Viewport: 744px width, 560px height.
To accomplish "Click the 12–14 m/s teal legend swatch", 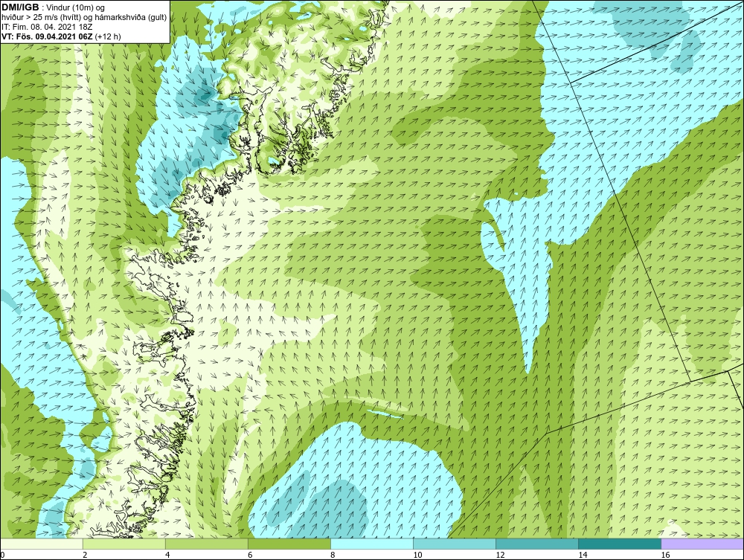I will (537, 544).
